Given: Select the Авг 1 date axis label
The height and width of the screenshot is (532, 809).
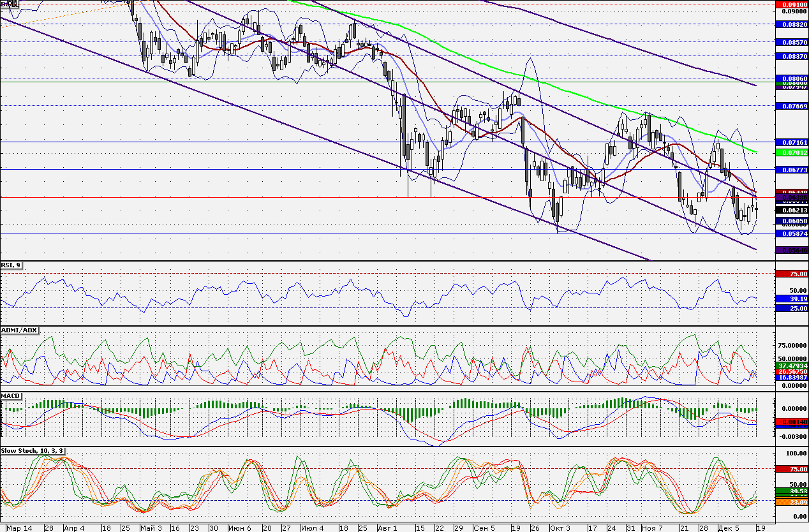Looking at the screenshot, I should [x=387, y=528].
